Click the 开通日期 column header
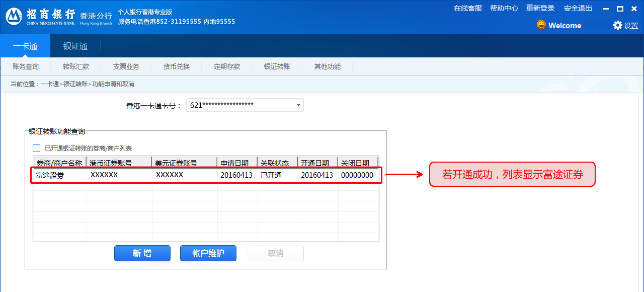This screenshot has width=644, height=292. tap(318, 163)
